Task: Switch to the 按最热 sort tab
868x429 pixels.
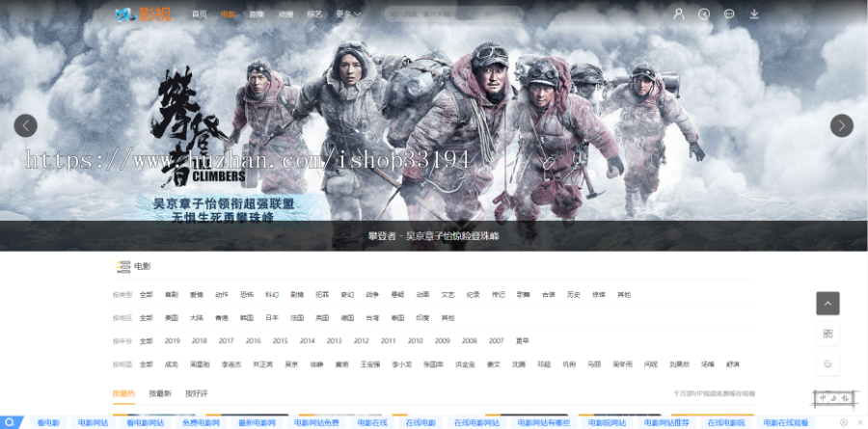Action: pyautogui.click(x=123, y=393)
